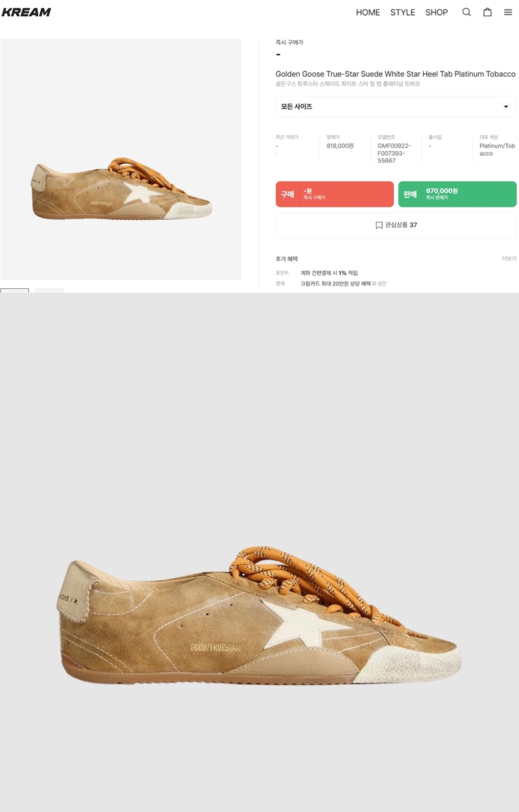Click the dropdown arrow in 모든 사이즈

pyautogui.click(x=506, y=106)
